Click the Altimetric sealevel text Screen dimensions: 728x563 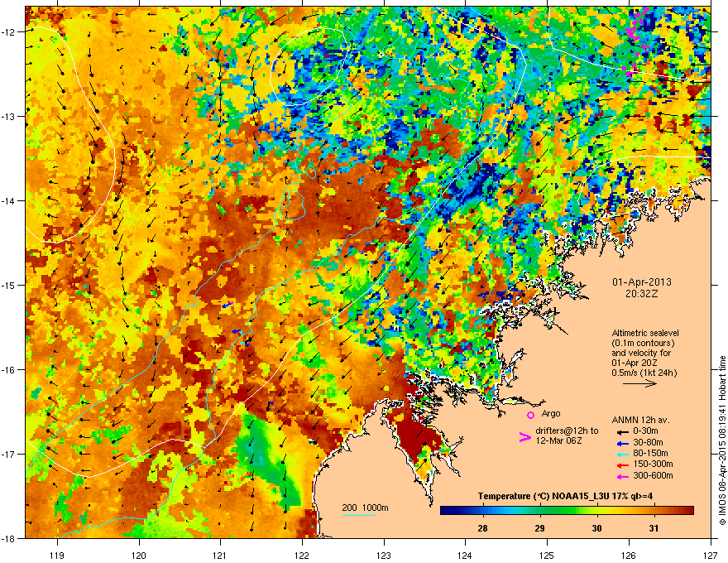(x=645, y=333)
